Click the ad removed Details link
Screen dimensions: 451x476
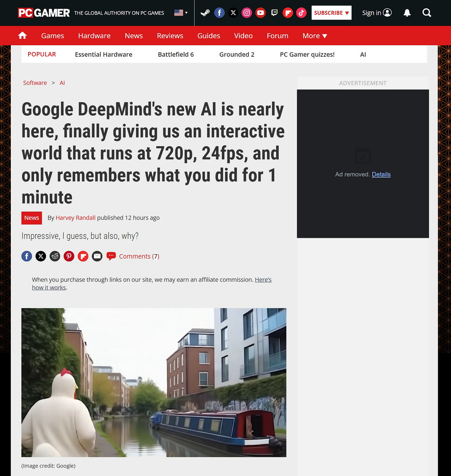(381, 174)
